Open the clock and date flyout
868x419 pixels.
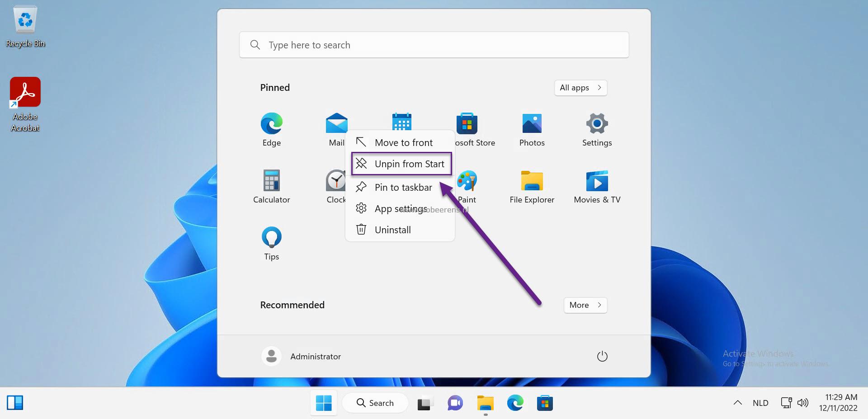click(839, 403)
